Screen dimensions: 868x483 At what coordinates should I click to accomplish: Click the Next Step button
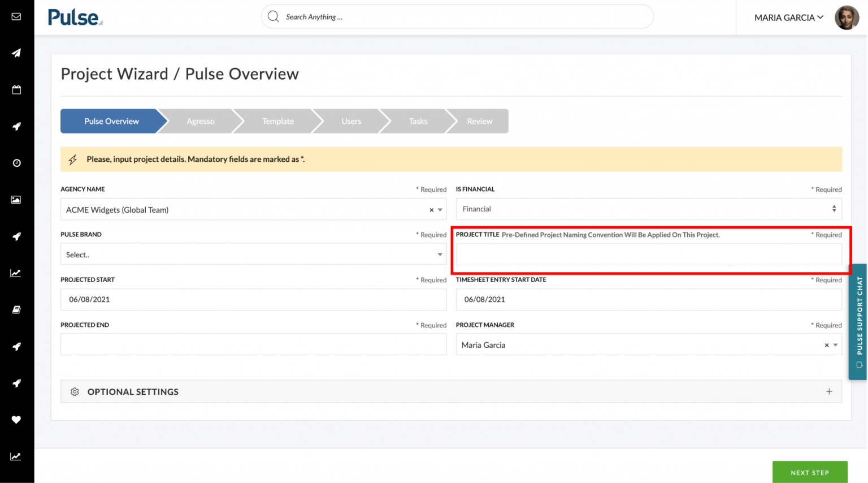point(810,472)
